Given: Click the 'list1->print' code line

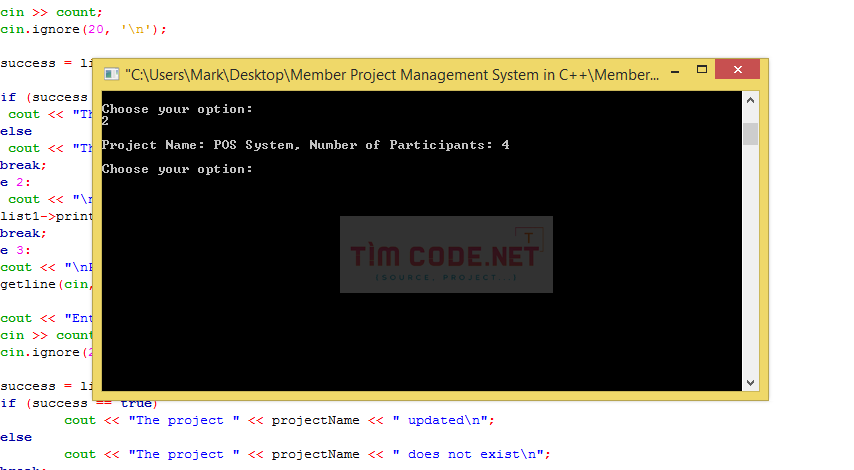Looking at the screenshot, I should (x=46, y=216).
